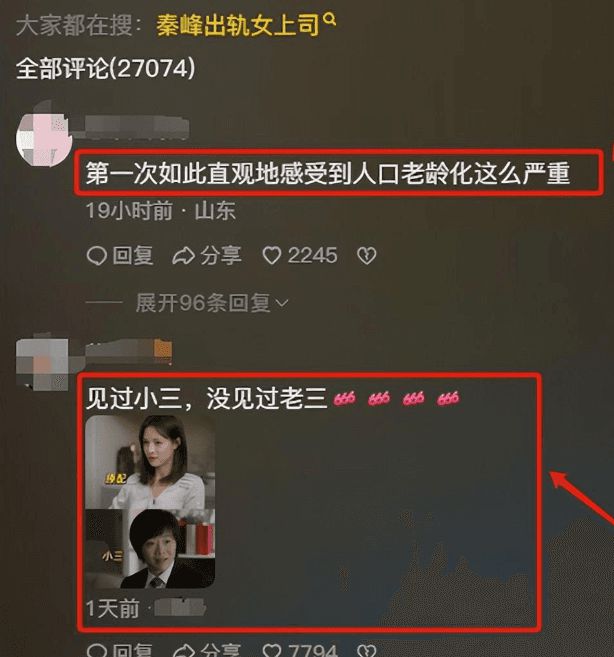The height and width of the screenshot is (657, 614).
Task: Click the broken heart on second comment
Action: (x=367, y=651)
